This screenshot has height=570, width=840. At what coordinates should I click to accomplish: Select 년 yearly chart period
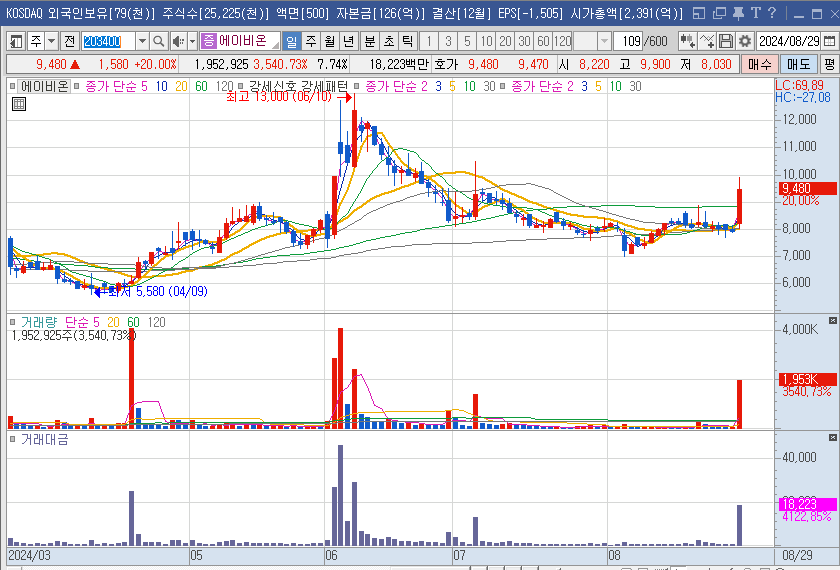tap(348, 41)
